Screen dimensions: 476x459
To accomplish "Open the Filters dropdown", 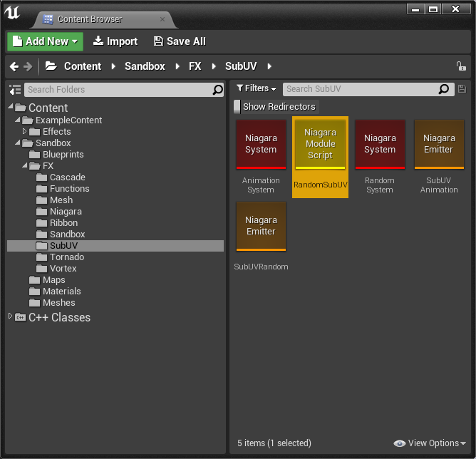I will (257, 88).
